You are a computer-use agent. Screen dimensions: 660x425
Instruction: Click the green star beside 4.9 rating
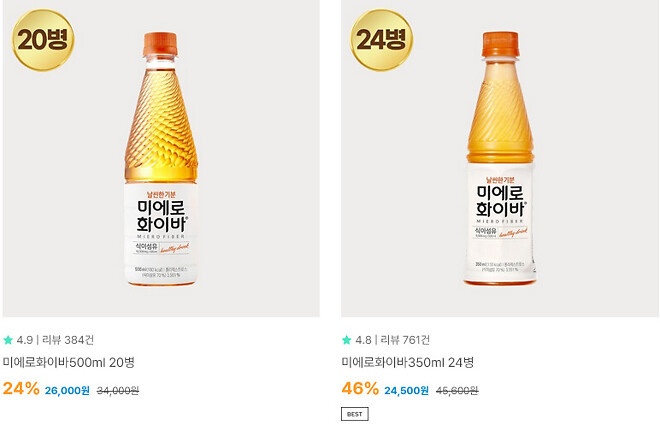pos(8,340)
